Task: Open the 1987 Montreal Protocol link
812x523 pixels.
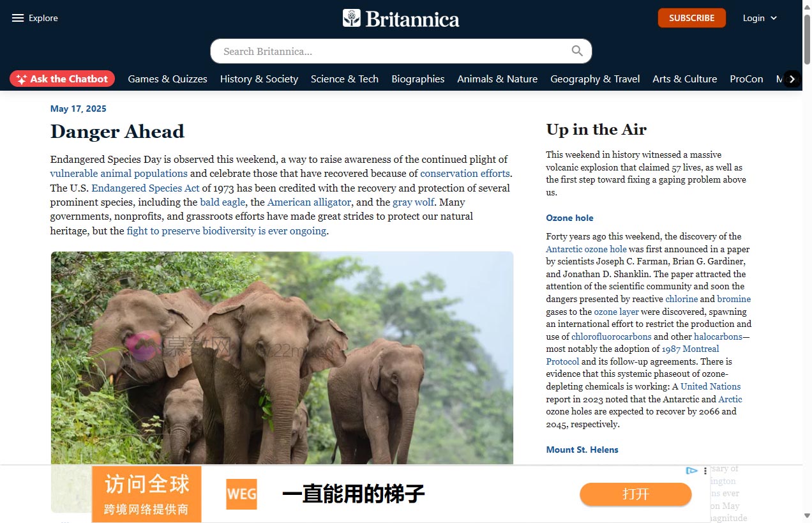Action: click(x=633, y=355)
